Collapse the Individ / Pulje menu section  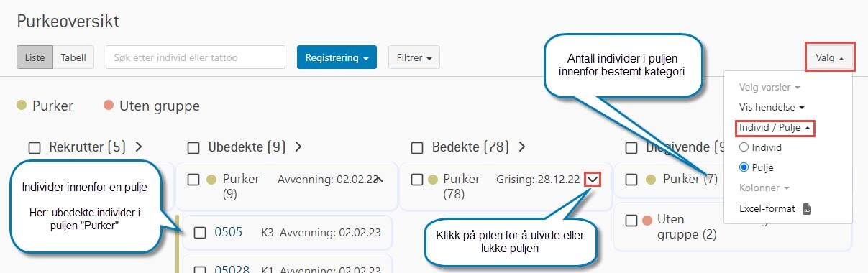click(x=776, y=129)
